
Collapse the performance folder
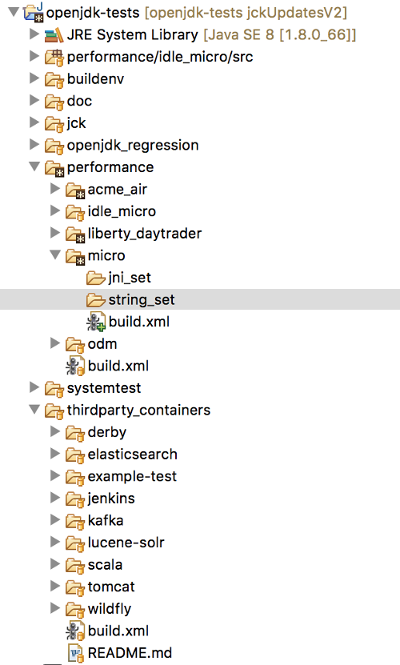[34, 167]
